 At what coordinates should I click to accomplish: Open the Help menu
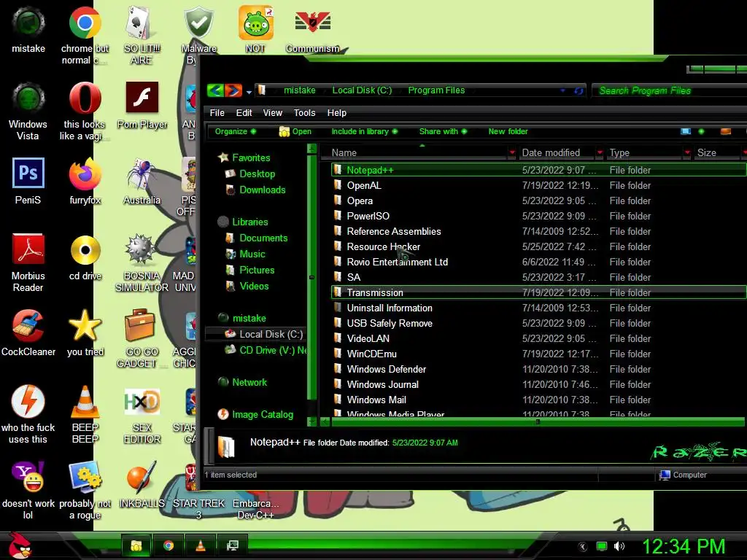click(337, 113)
